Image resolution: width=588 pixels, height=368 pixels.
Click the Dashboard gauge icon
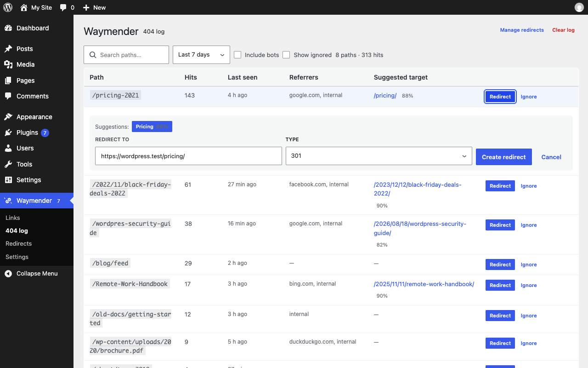pos(8,28)
